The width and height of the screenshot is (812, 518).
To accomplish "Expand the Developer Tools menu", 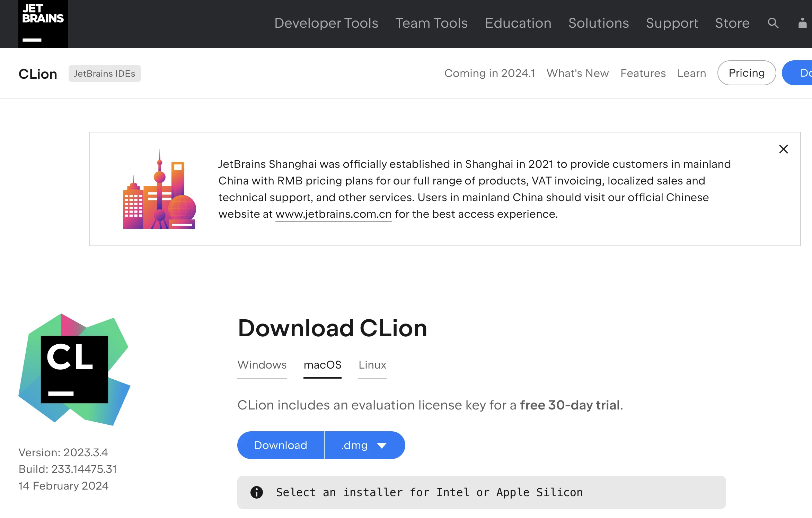I will [326, 24].
